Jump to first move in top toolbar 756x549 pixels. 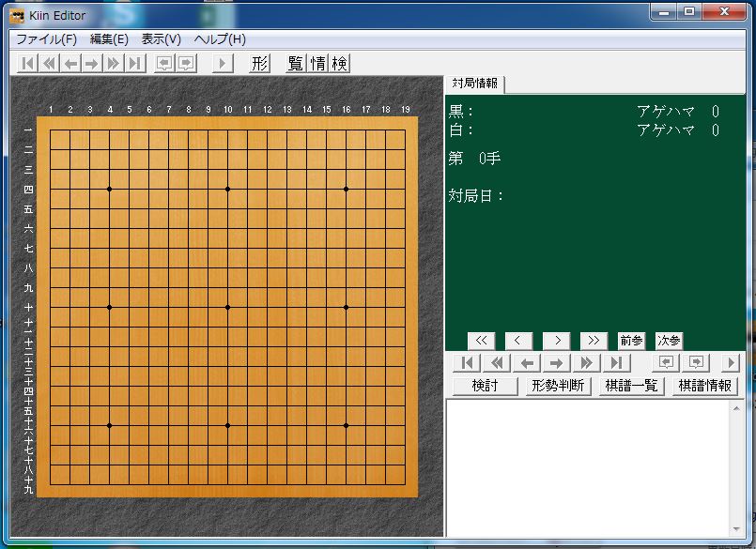point(27,63)
